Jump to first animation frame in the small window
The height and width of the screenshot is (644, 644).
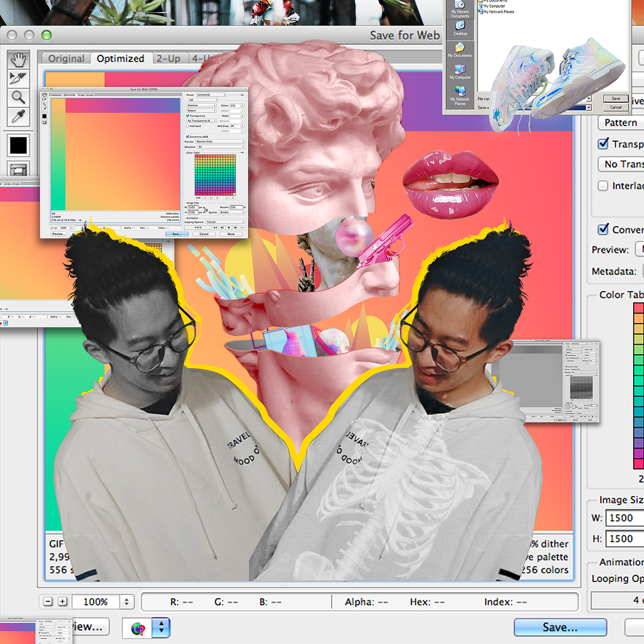click(215, 227)
